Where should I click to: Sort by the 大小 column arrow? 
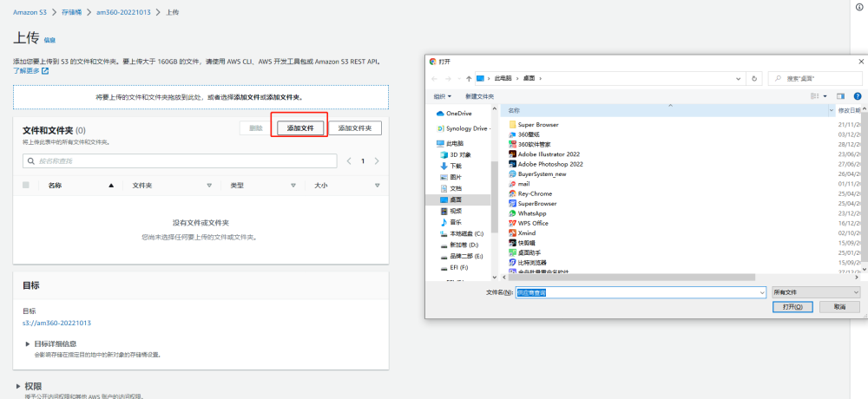pyautogui.click(x=377, y=186)
